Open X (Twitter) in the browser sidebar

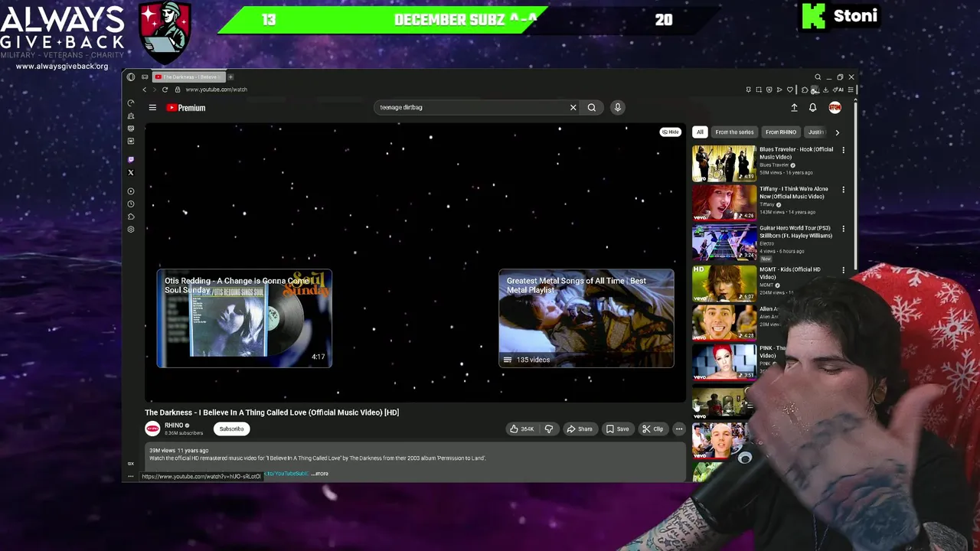pyautogui.click(x=131, y=172)
